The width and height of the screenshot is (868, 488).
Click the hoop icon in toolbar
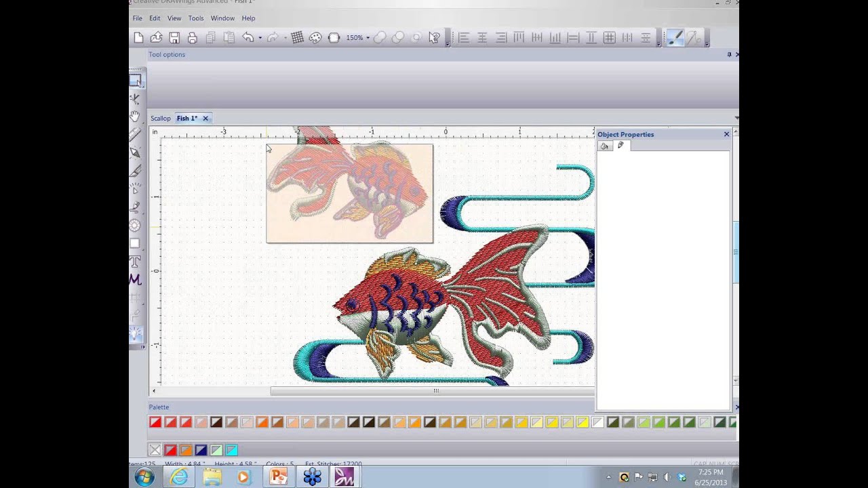(334, 38)
